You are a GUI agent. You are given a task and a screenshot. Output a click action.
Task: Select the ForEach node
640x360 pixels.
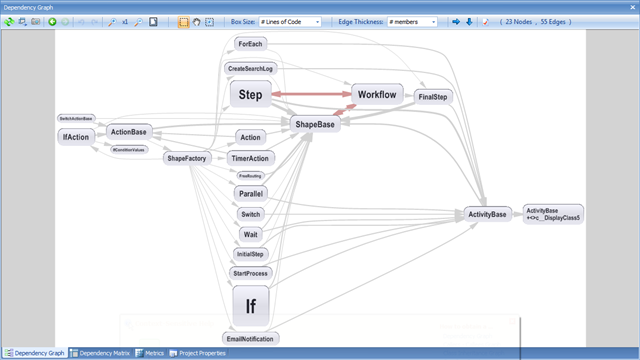pos(250,44)
